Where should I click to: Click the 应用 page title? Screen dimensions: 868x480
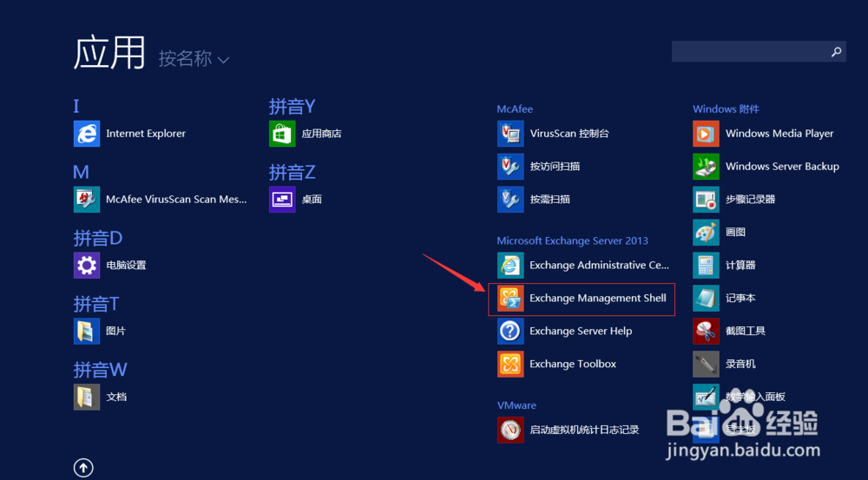109,53
